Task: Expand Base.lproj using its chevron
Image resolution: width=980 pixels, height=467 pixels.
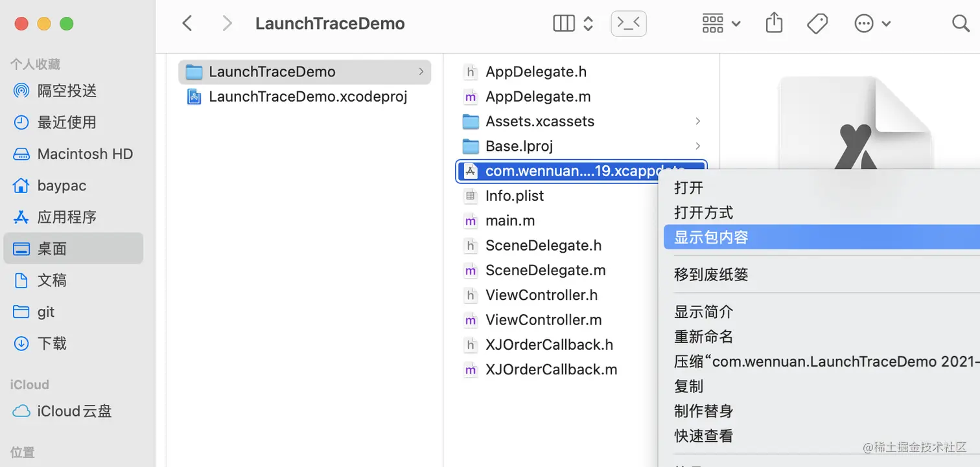Action: pos(698,146)
